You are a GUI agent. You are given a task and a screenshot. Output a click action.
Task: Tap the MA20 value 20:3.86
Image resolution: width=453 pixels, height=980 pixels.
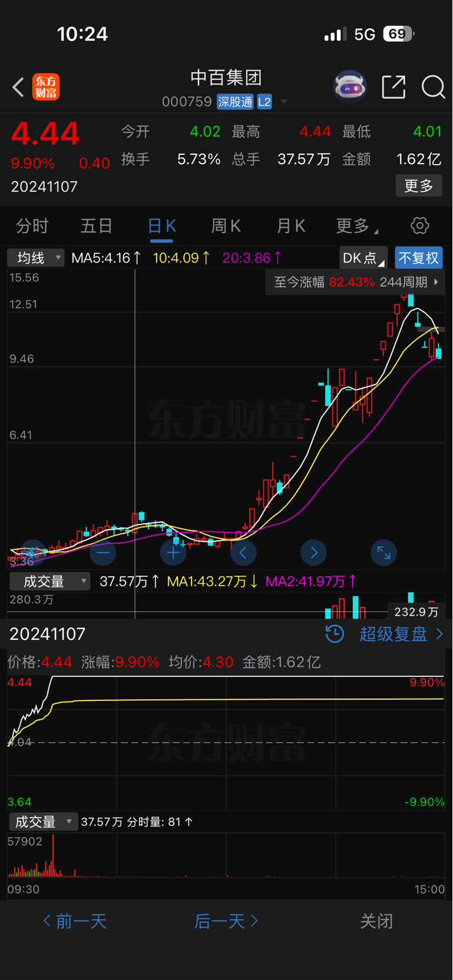253,258
